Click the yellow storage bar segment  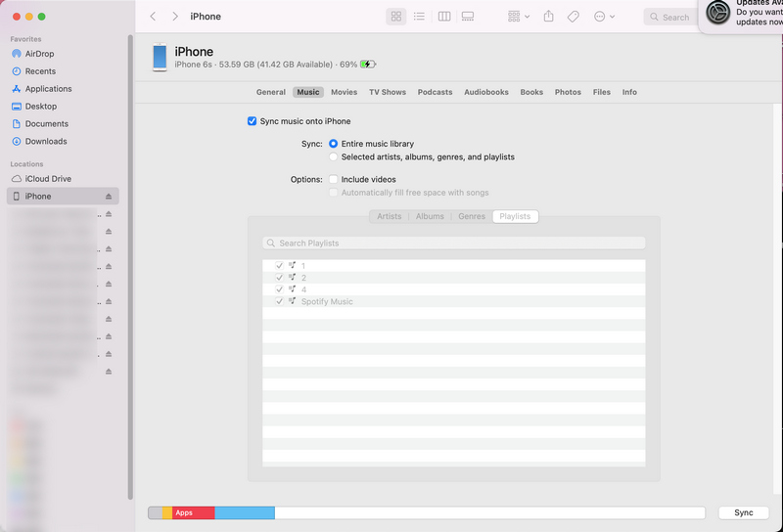point(167,512)
